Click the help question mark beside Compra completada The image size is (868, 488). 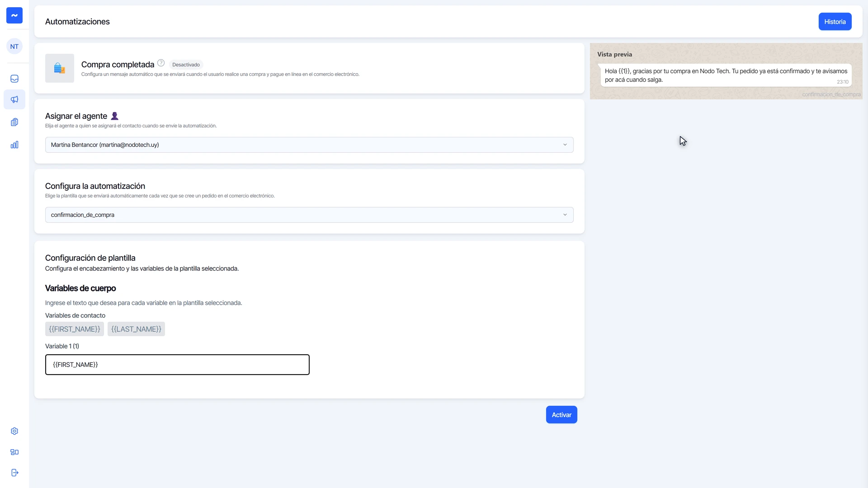(161, 63)
